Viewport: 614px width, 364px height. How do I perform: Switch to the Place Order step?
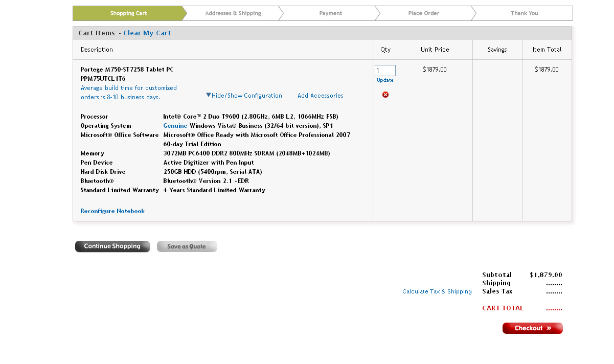(x=423, y=13)
